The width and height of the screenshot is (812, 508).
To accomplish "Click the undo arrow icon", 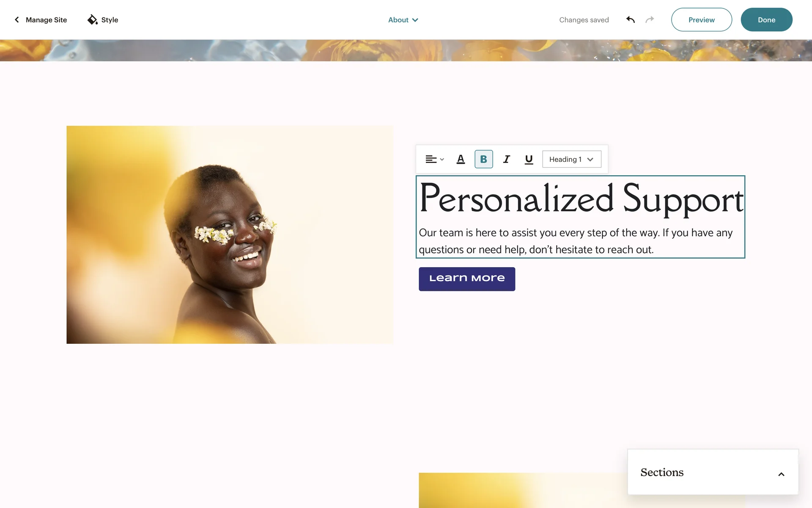I will [x=631, y=19].
